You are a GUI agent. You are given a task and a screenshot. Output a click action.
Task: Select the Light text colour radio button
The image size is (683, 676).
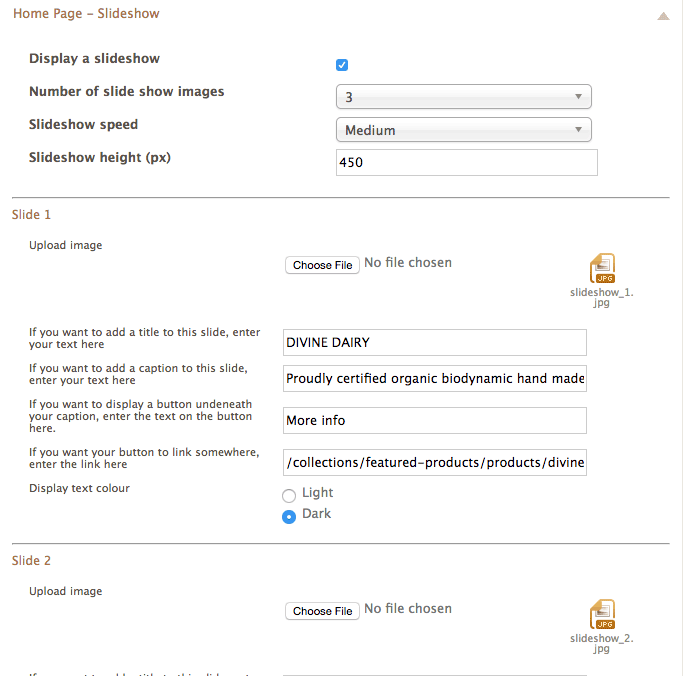pos(289,495)
